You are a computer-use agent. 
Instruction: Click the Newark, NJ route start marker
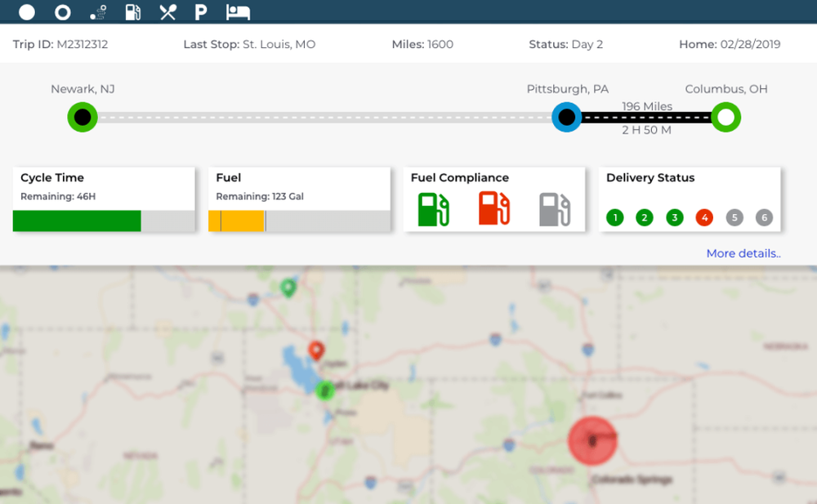(83, 118)
